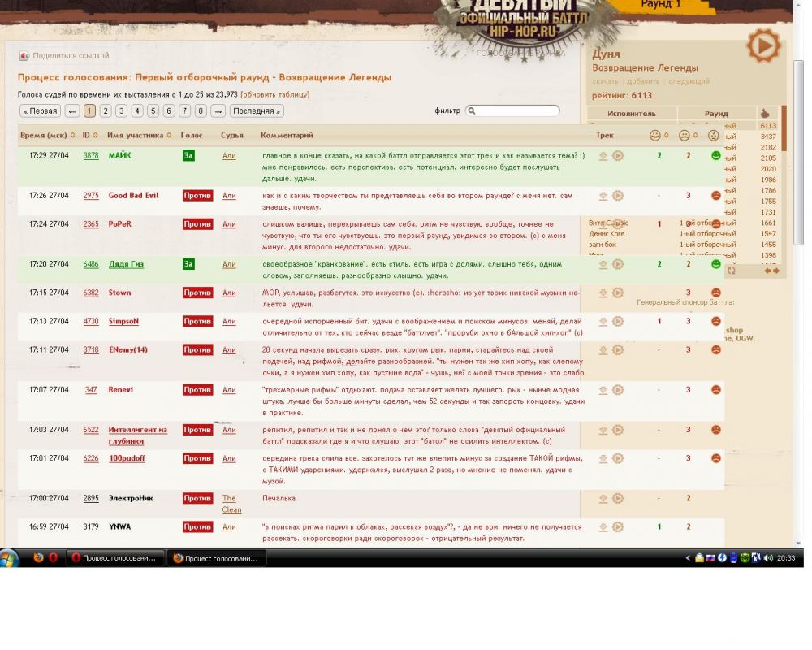Download track in Good Bad Evil row
812x650 pixels.
coord(603,196)
